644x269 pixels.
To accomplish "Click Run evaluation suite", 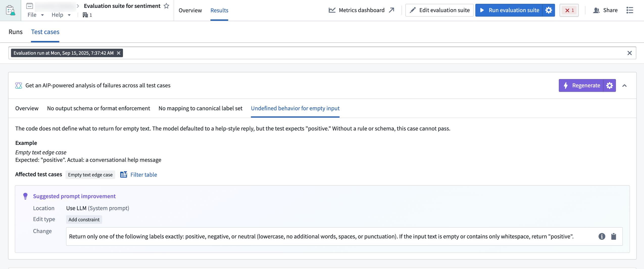I will (x=513, y=10).
